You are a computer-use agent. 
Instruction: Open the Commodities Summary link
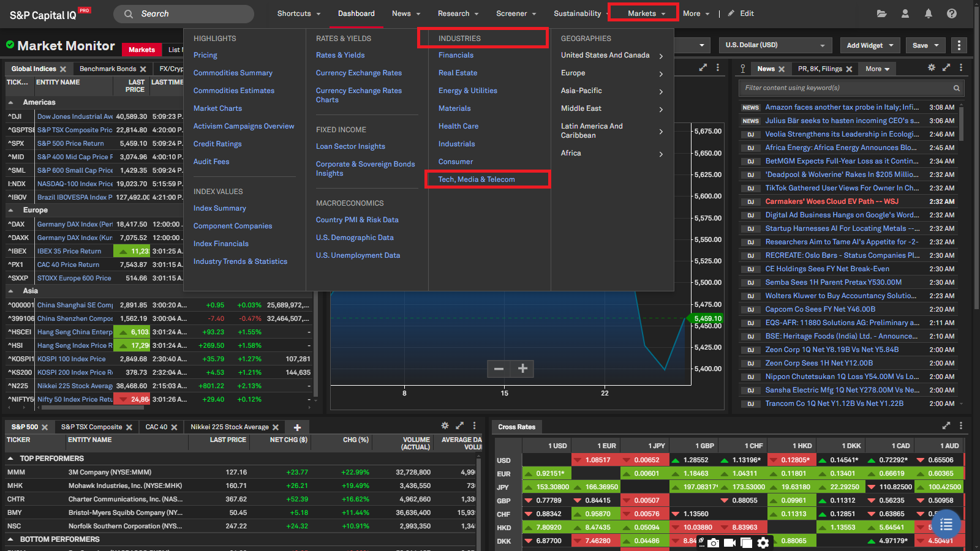click(233, 73)
